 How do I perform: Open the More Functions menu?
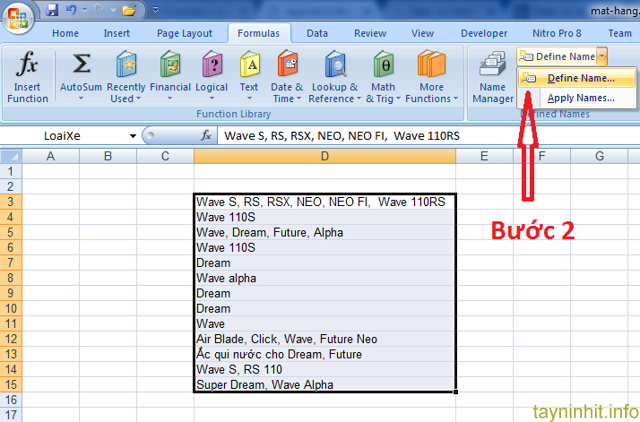click(431, 77)
